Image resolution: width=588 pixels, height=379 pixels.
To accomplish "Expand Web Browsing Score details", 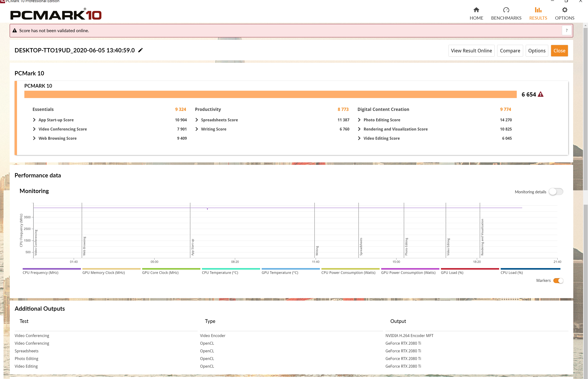I will coord(34,138).
